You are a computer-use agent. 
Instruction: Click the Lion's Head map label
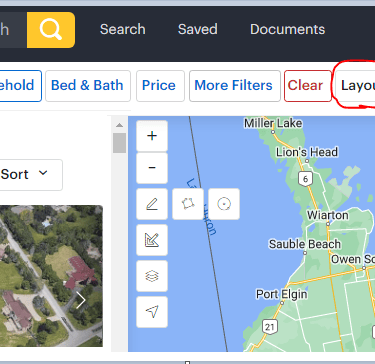tap(307, 152)
